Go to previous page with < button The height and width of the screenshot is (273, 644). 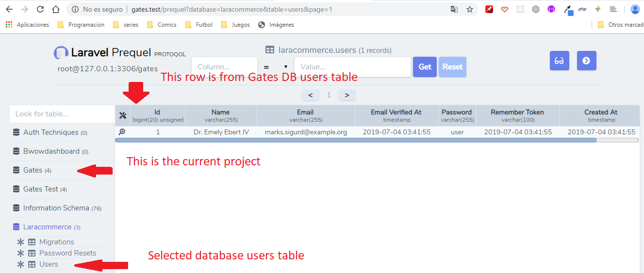(x=311, y=95)
